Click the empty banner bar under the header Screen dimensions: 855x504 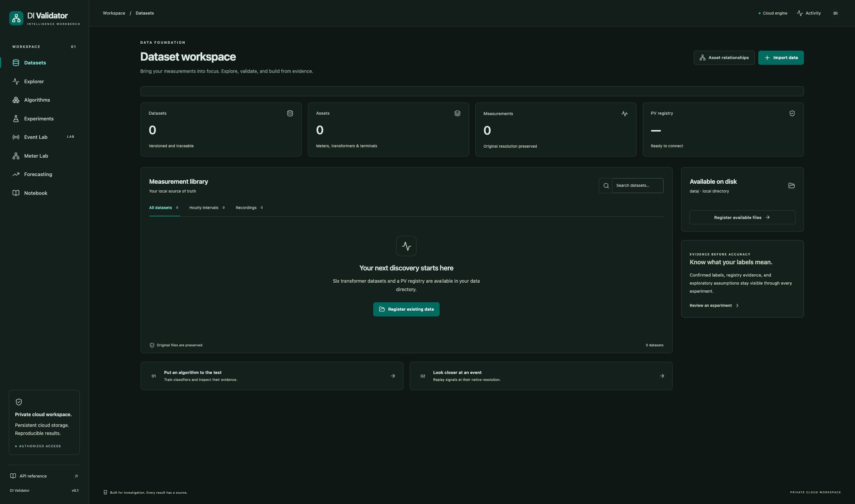472,91
